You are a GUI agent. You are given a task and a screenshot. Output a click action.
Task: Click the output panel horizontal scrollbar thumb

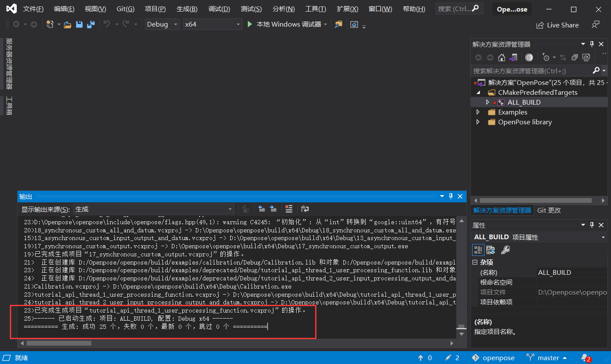[59, 343]
